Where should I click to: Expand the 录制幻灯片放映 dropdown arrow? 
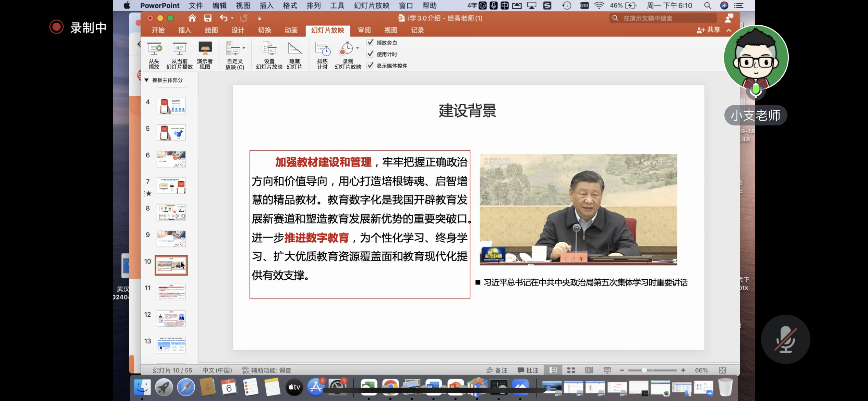[x=358, y=48]
